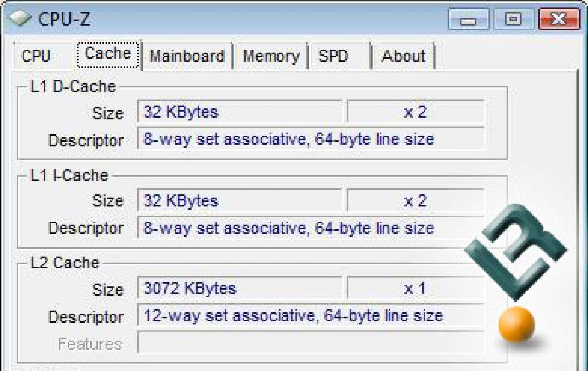This screenshot has height=371, width=588.
Task: Click the CPU-Z title bar icon
Action: tap(19, 19)
